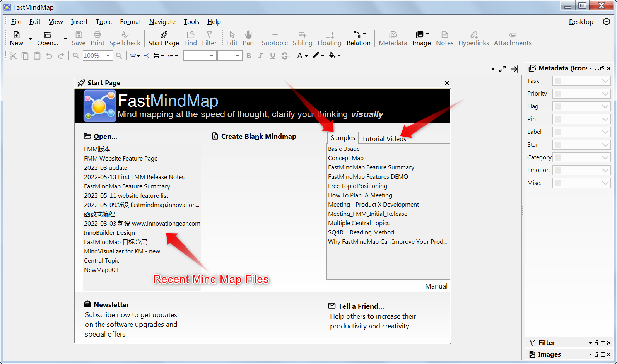Screen dimensions: 617x364
Task: Open the Priority metadata dropdown
Action: point(581,94)
